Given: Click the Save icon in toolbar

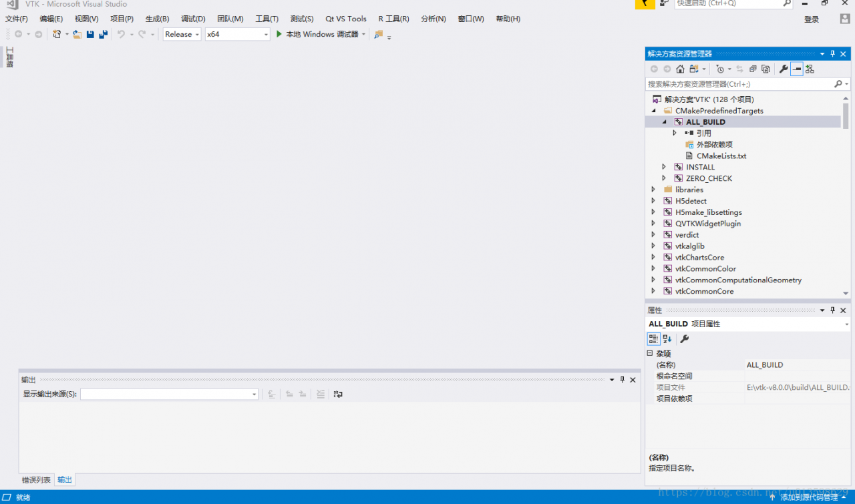Looking at the screenshot, I should pyautogui.click(x=90, y=34).
